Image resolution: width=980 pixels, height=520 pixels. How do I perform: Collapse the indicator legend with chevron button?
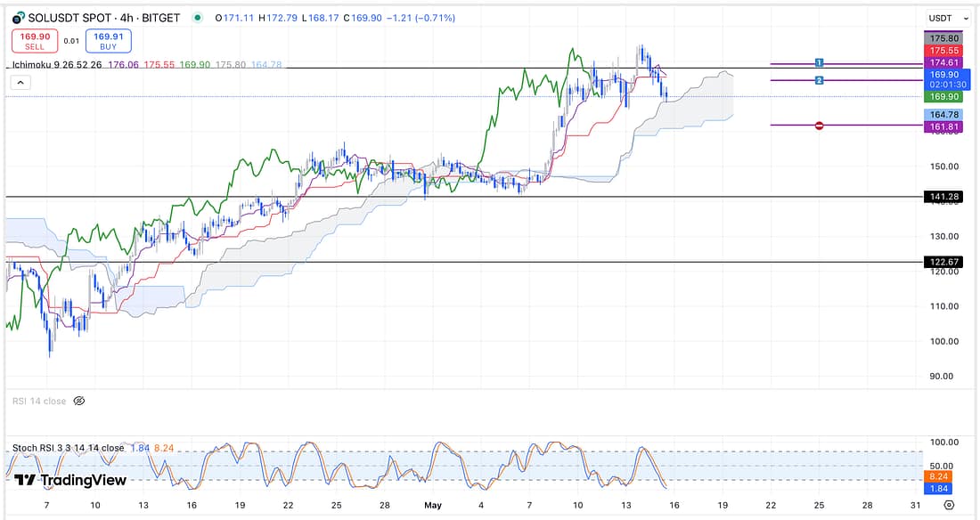21,83
